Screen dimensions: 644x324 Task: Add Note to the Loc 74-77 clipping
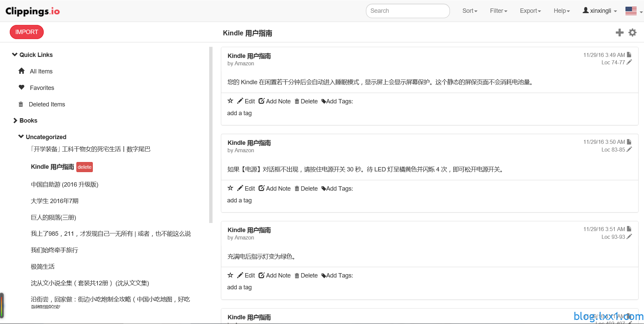[x=274, y=101]
